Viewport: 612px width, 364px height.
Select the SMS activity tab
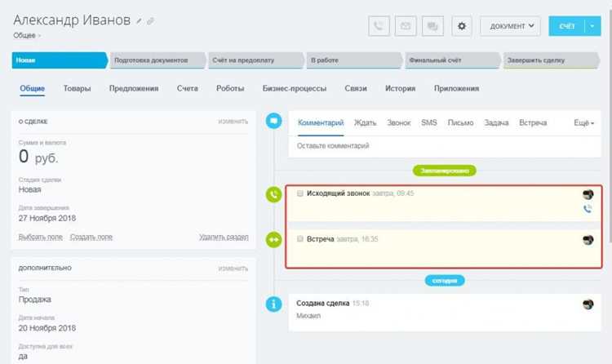click(x=429, y=122)
